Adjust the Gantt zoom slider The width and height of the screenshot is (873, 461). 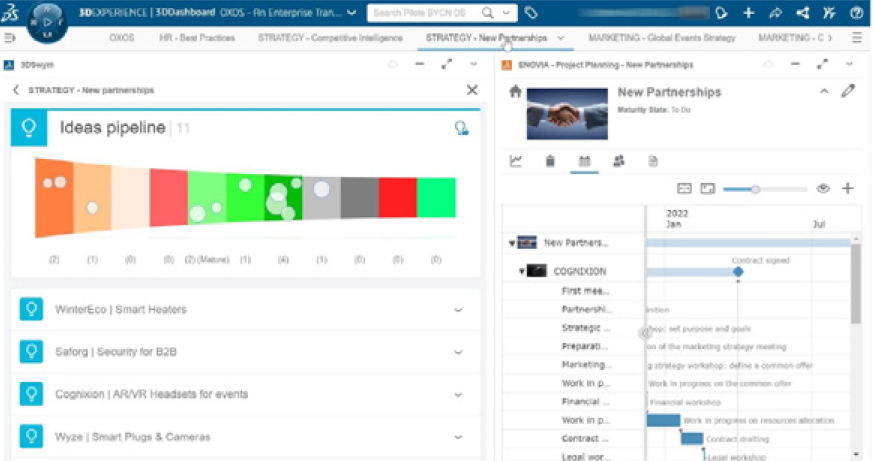(x=756, y=188)
